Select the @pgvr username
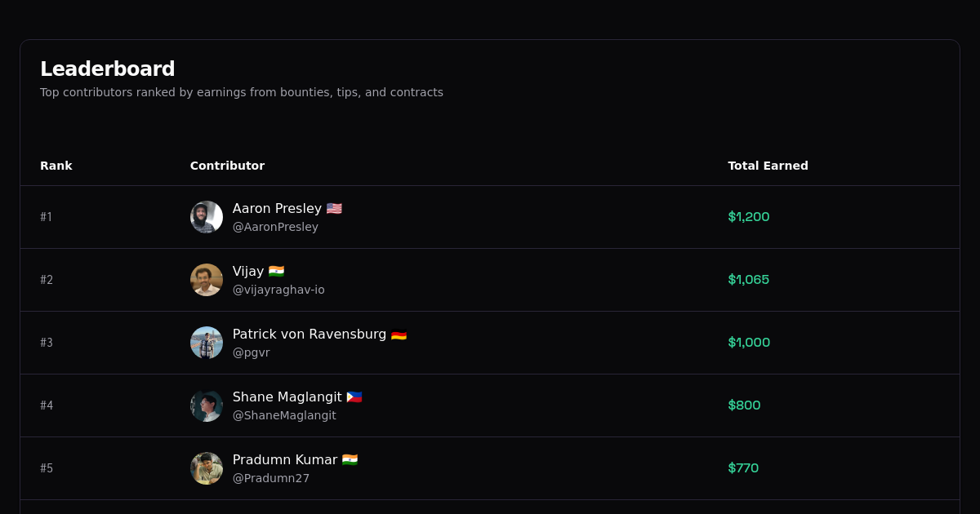The width and height of the screenshot is (980, 514). [x=251, y=352]
